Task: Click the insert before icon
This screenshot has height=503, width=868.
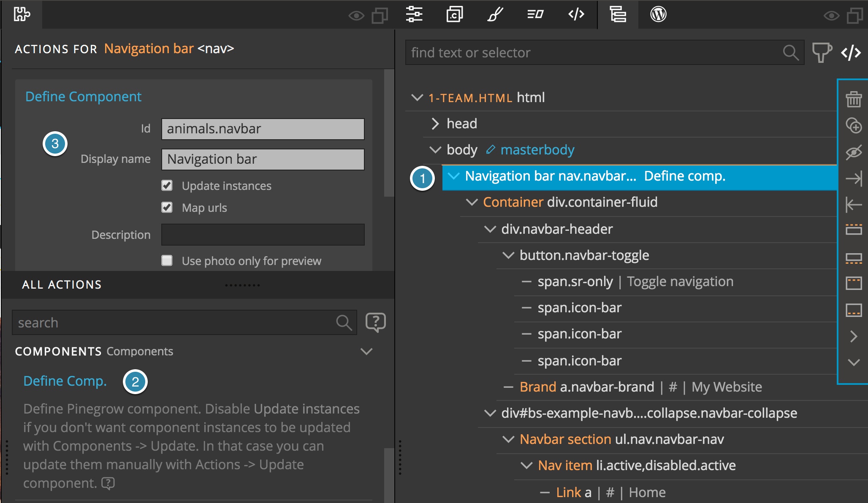Action: tap(854, 229)
